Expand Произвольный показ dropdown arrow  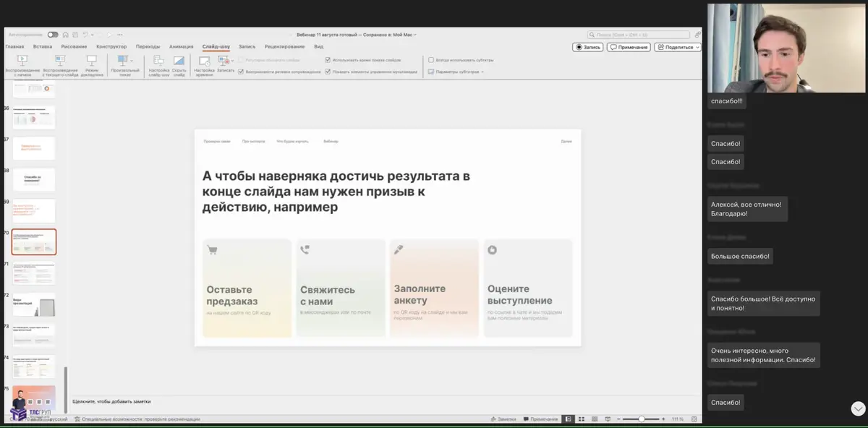(x=132, y=61)
